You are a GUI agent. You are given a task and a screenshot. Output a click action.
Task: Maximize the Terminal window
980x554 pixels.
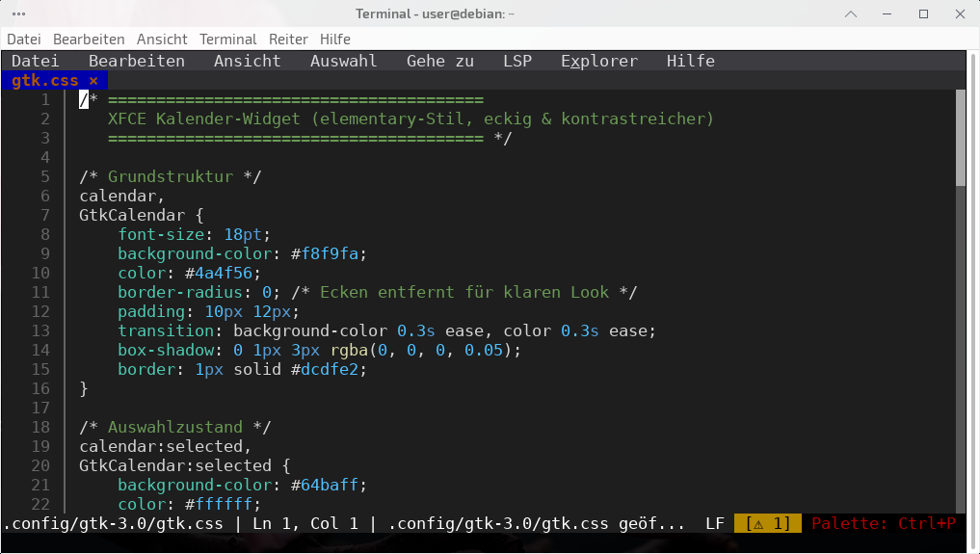coord(923,13)
